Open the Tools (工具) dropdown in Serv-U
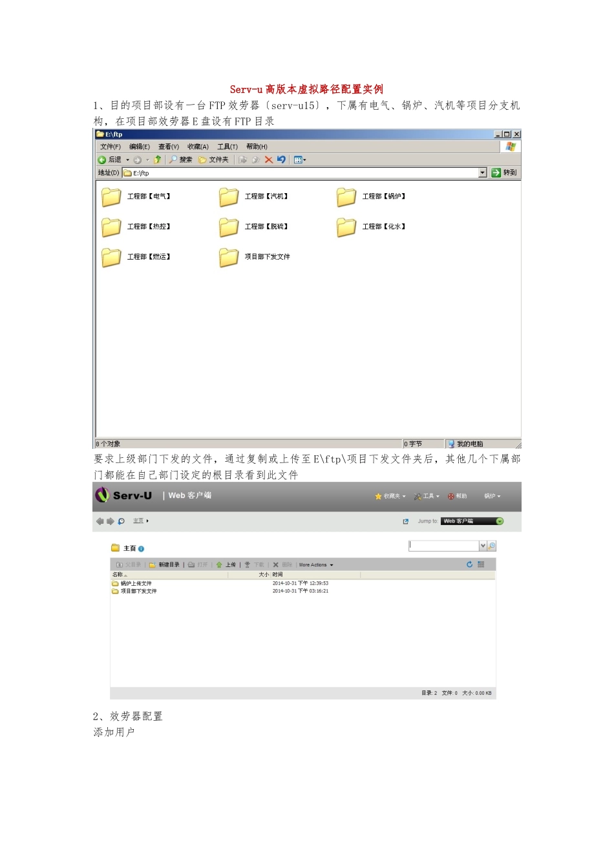614x868 pixels. click(x=427, y=496)
